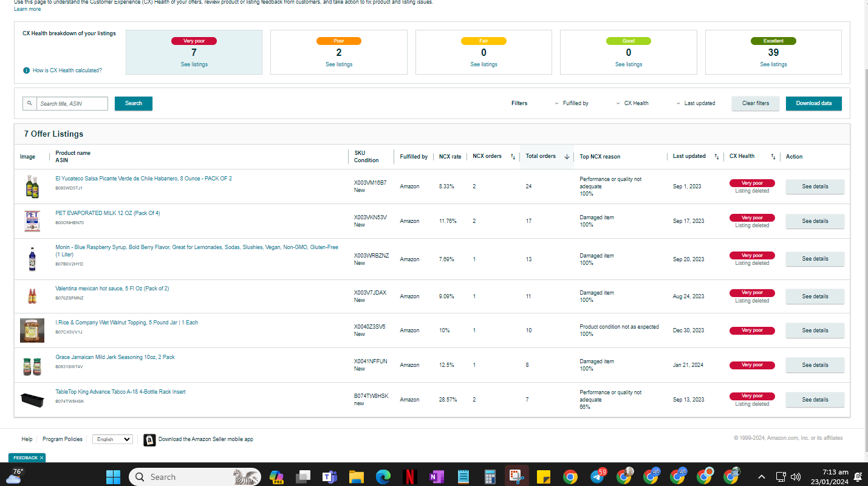Open the volume control in system tray
Viewport: 868px width, 486px height.
(x=796, y=477)
